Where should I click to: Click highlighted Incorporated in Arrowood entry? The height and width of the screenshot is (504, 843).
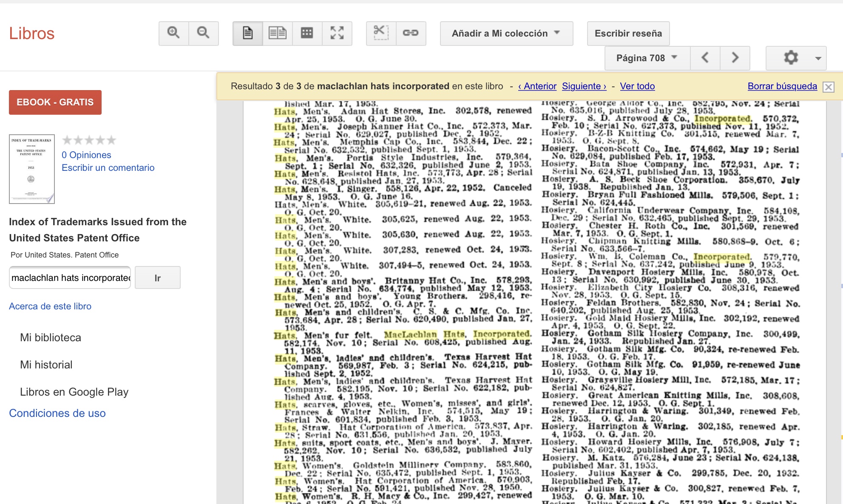723,119
